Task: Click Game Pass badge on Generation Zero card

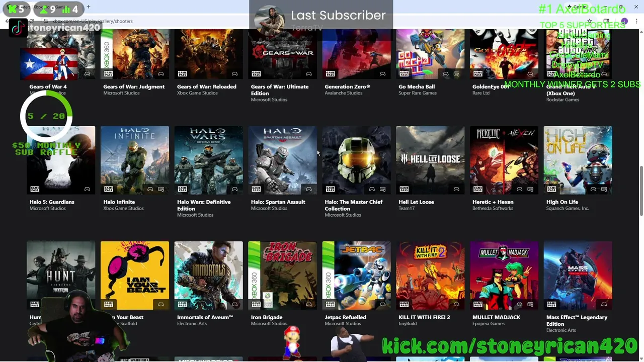Action: point(330,74)
